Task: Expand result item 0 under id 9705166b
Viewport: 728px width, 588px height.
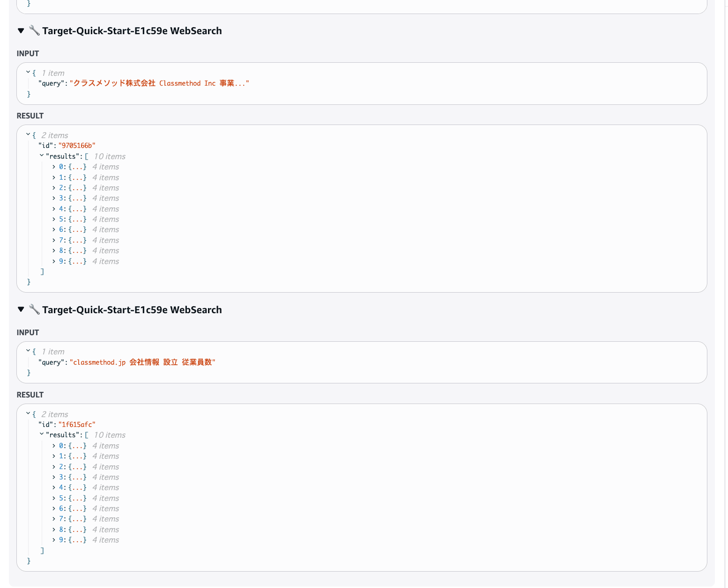Action: click(x=54, y=167)
